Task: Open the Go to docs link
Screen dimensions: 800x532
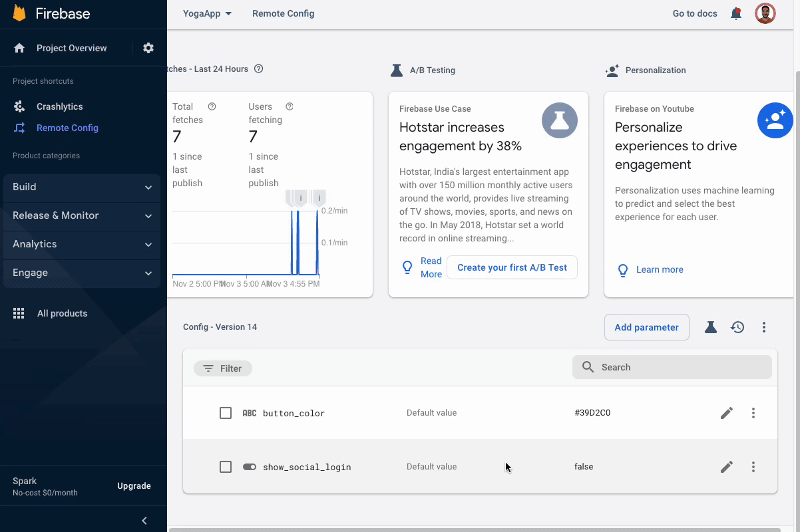Action: 695,13
